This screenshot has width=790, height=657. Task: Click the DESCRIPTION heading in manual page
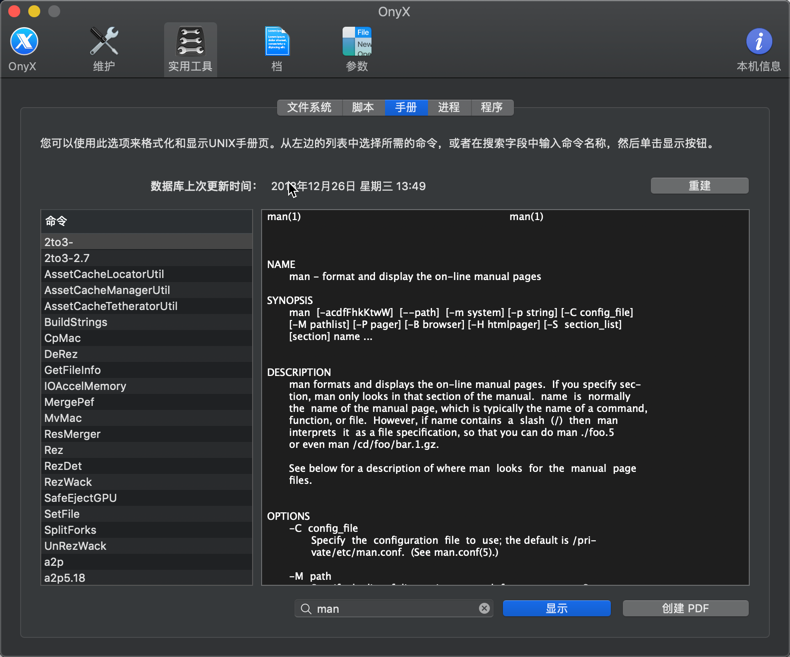pyautogui.click(x=299, y=372)
